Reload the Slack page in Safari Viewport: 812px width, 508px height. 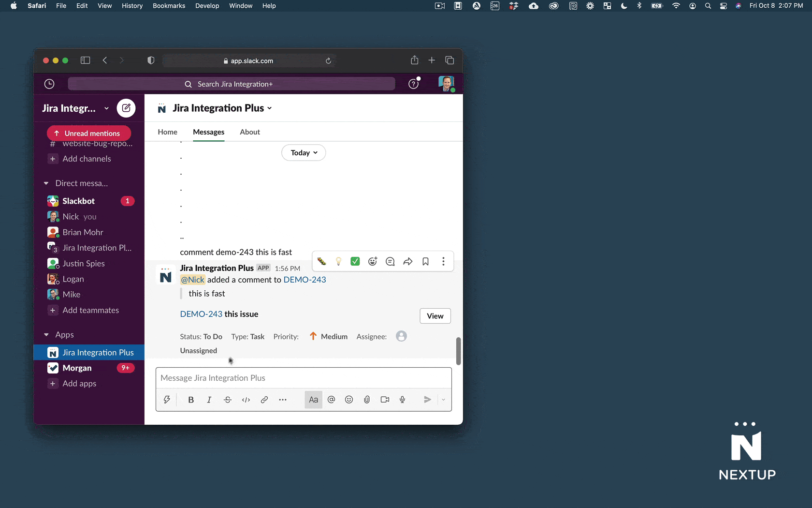click(x=328, y=61)
